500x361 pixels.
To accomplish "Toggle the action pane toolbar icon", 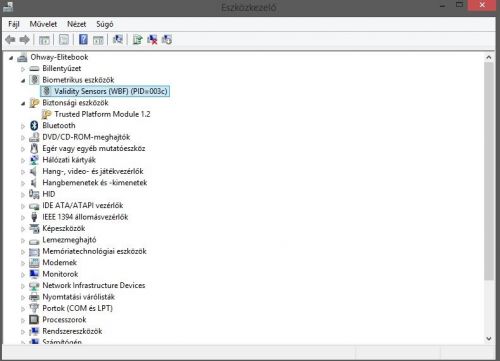I will pyautogui.click(x=98, y=40).
